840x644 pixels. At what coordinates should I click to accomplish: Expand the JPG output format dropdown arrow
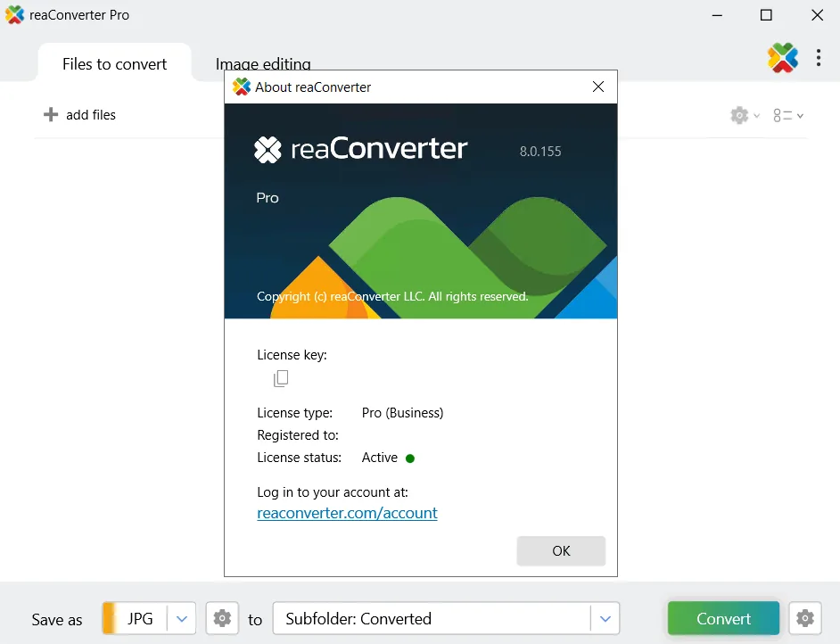click(x=182, y=619)
